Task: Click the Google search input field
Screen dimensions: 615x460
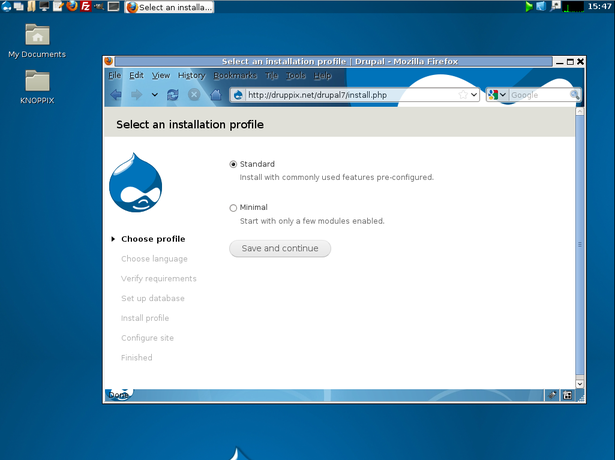Action: [x=539, y=95]
